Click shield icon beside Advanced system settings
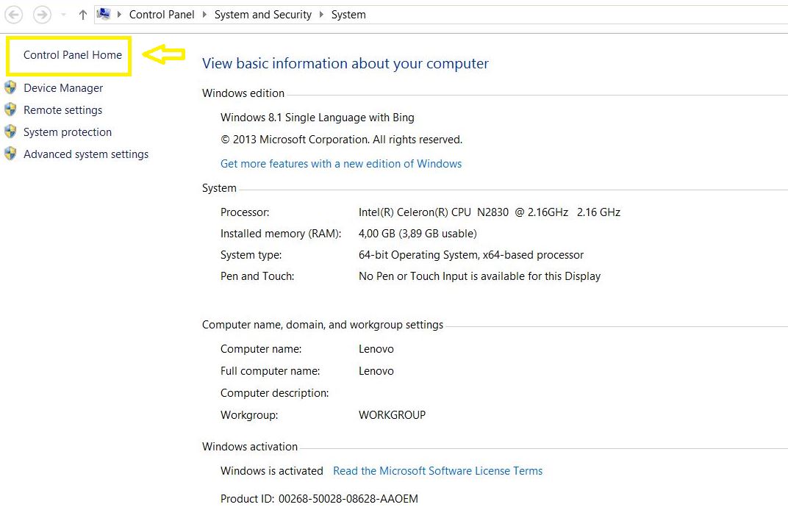 point(10,154)
